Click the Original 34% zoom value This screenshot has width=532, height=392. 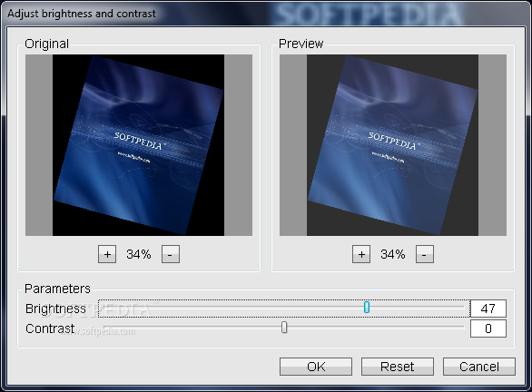coord(139,254)
